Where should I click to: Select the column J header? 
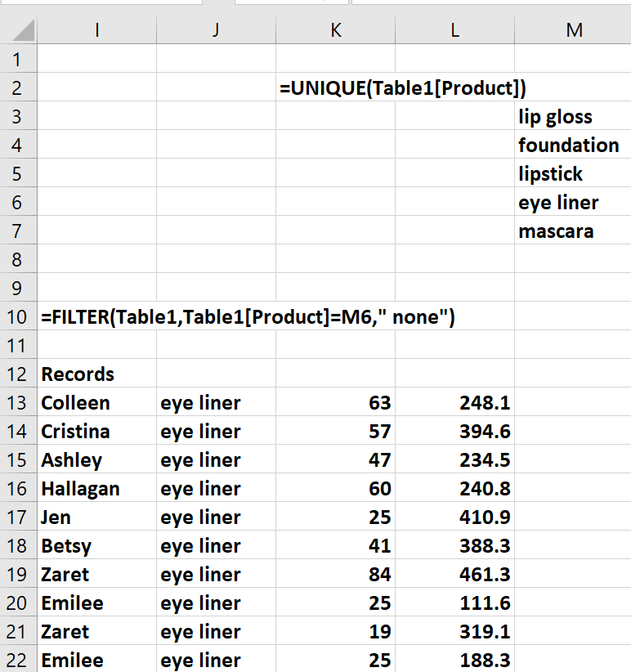(x=216, y=30)
